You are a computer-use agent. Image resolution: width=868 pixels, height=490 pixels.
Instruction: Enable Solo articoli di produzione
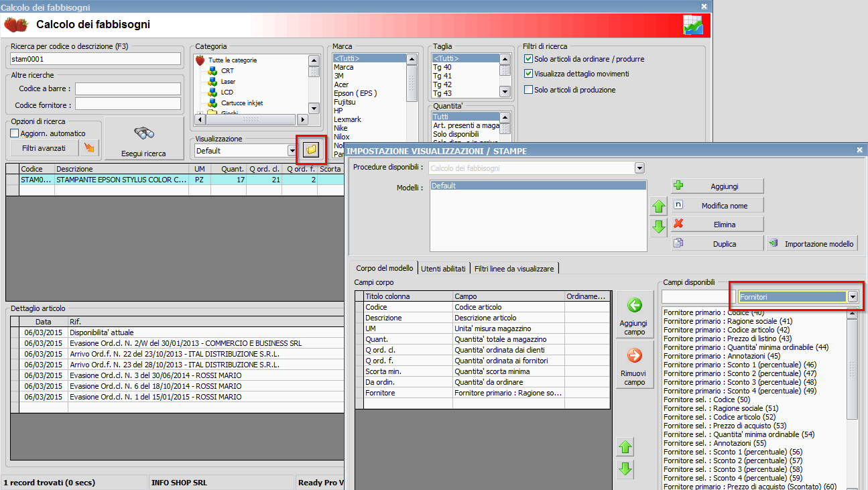point(528,90)
